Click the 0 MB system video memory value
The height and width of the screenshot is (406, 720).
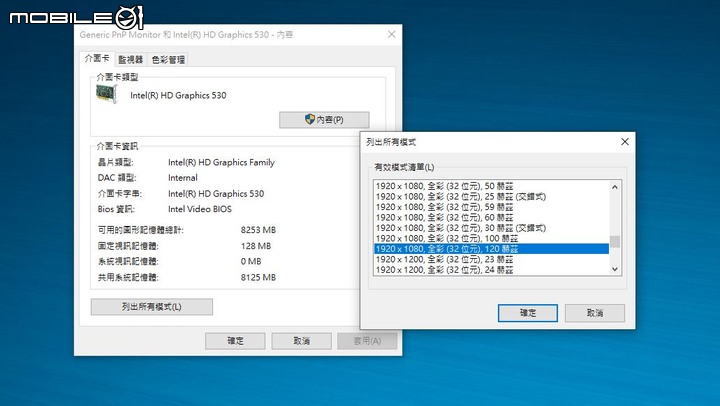pos(251,262)
